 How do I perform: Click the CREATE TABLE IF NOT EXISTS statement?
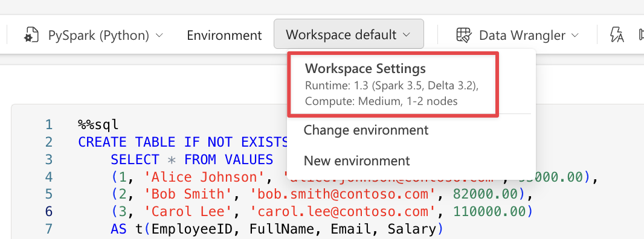click(183, 142)
